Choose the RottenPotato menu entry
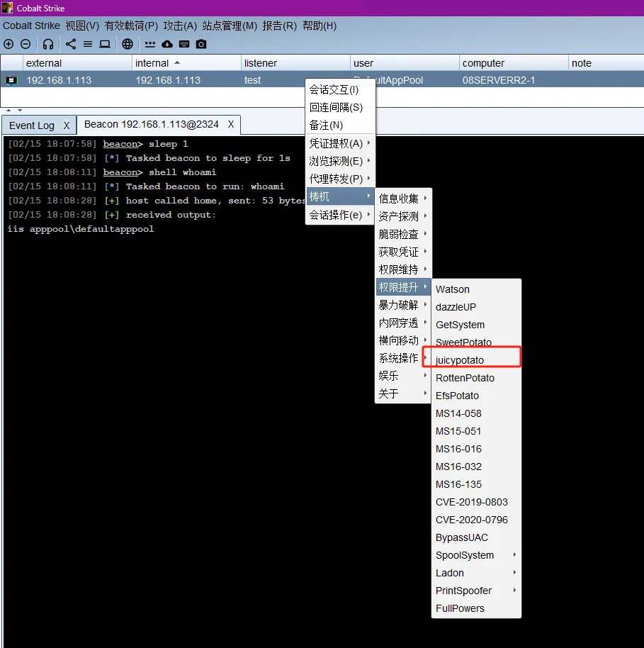The width and height of the screenshot is (644, 648). tap(476, 378)
